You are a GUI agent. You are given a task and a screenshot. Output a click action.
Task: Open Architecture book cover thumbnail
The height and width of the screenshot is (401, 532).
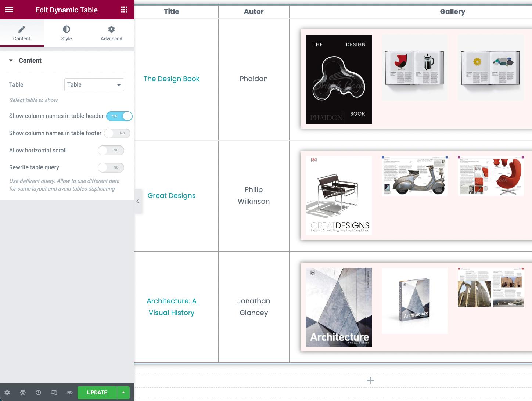pos(339,307)
